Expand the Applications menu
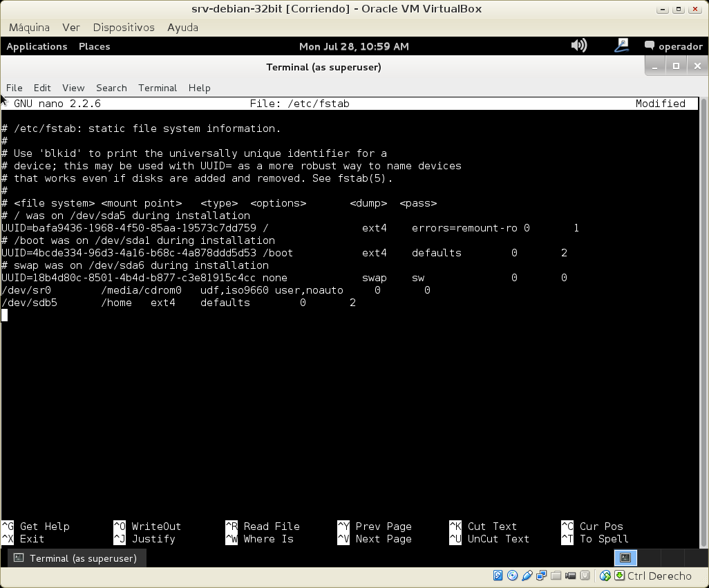 pyautogui.click(x=37, y=46)
